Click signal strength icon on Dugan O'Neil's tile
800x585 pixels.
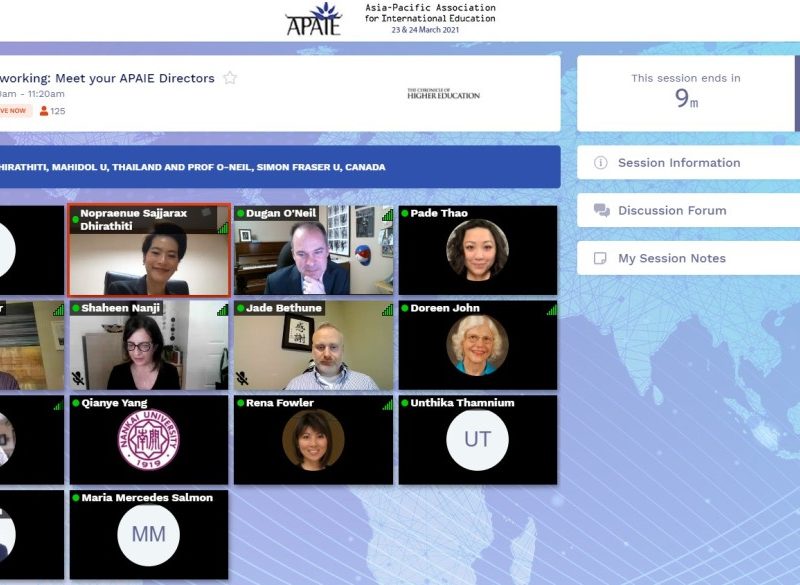point(387,215)
